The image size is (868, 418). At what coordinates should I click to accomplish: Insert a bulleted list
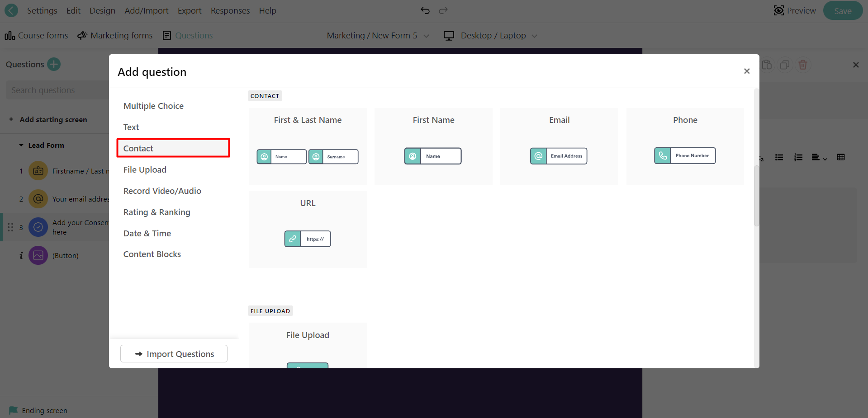(779, 157)
